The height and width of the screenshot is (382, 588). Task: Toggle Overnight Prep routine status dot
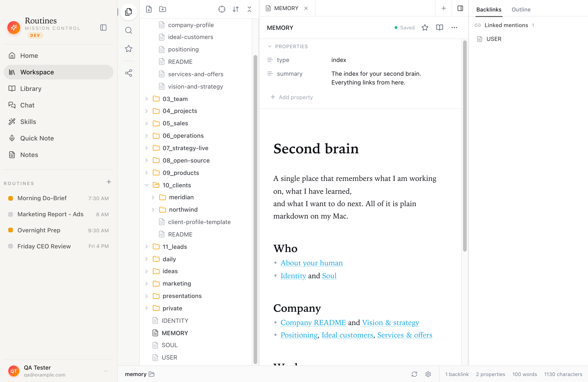tap(11, 230)
